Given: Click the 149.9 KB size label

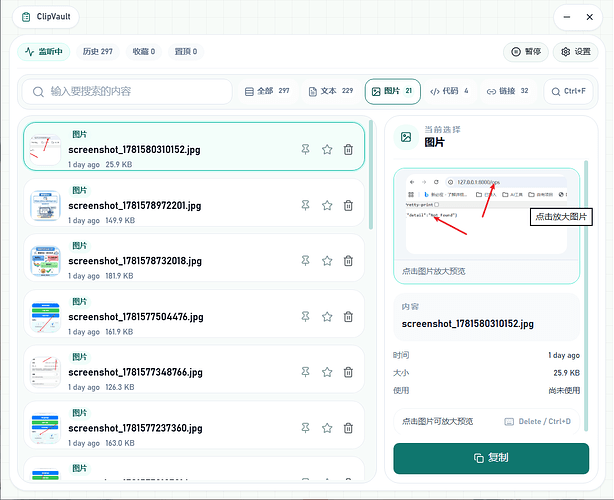Looking at the screenshot, I should (x=120, y=220).
